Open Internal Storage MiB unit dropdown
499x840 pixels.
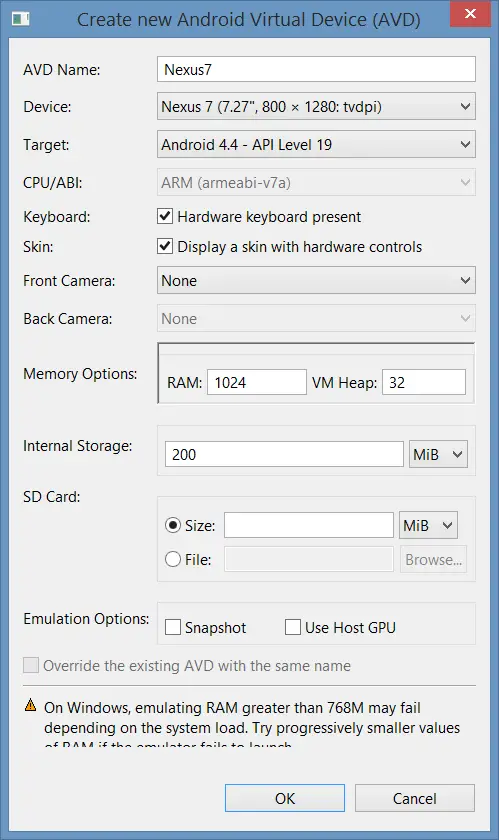click(x=438, y=454)
